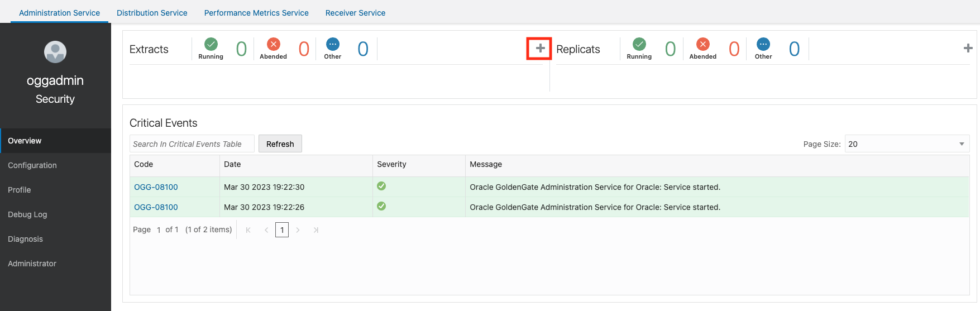Add a new Replicat with plus icon
The width and height of the screenshot is (980, 311).
click(x=968, y=49)
